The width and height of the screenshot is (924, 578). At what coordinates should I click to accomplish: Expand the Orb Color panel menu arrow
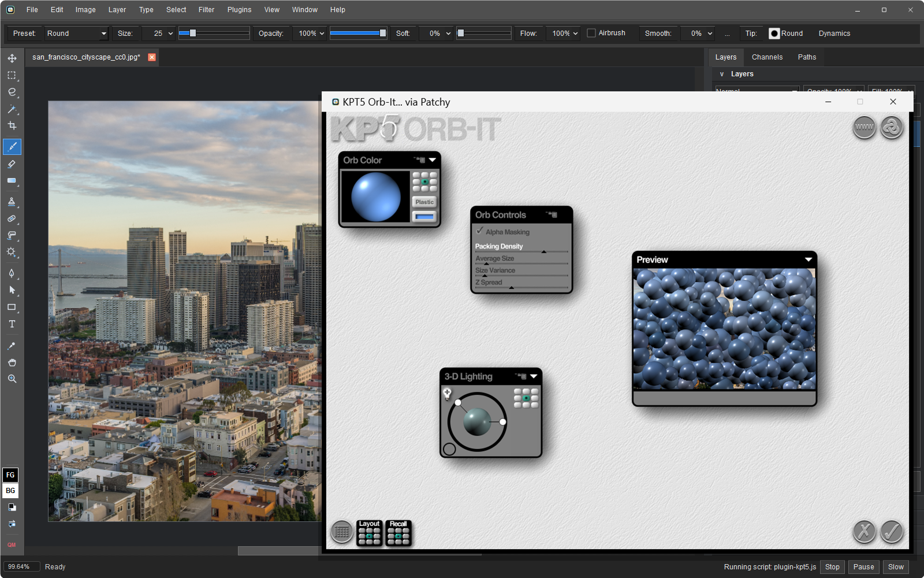click(432, 160)
